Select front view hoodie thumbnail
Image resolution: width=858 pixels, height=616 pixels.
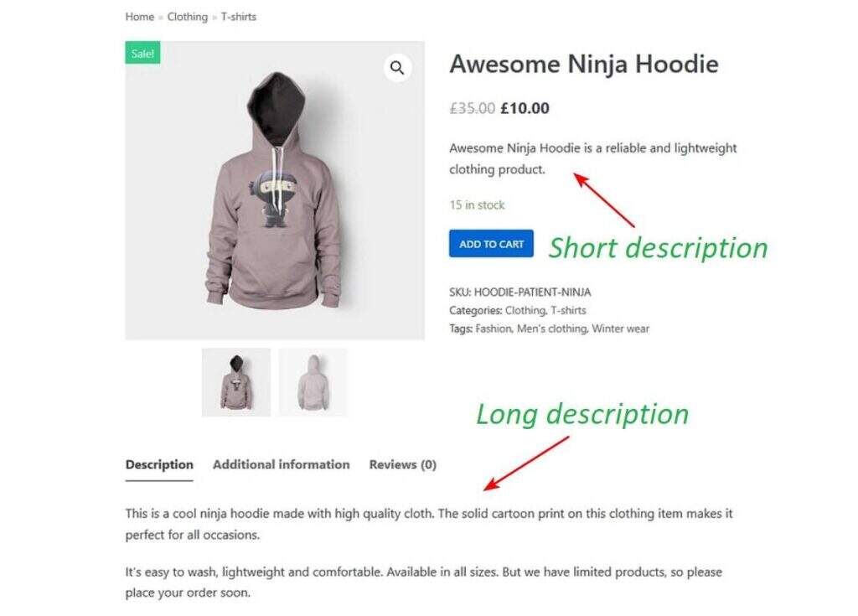click(236, 382)
